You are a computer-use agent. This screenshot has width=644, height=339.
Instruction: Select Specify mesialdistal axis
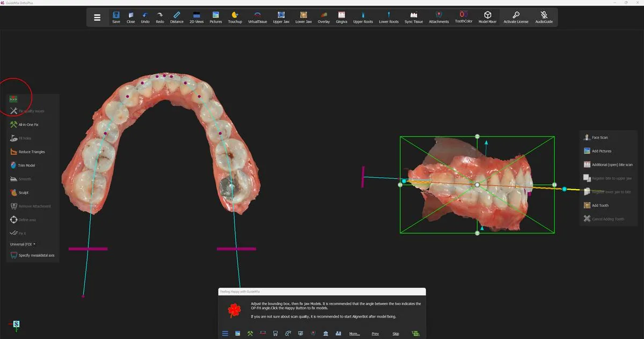32,255
